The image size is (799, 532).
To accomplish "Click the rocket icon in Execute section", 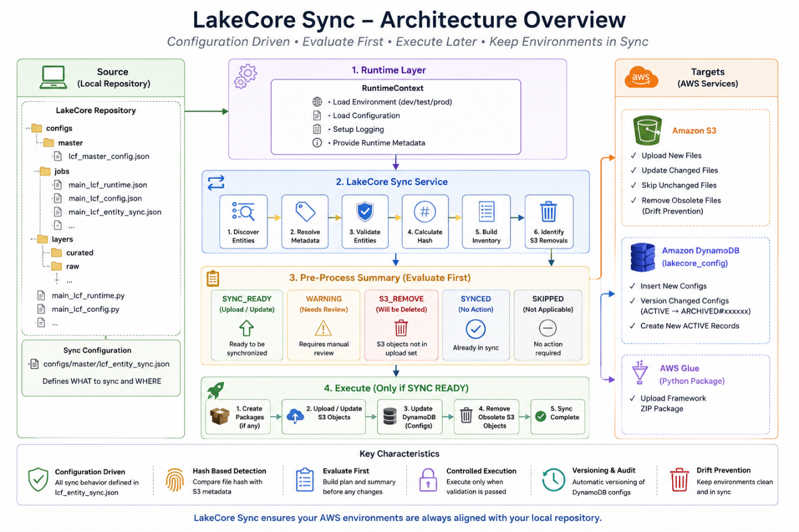I will pos(216,390).
